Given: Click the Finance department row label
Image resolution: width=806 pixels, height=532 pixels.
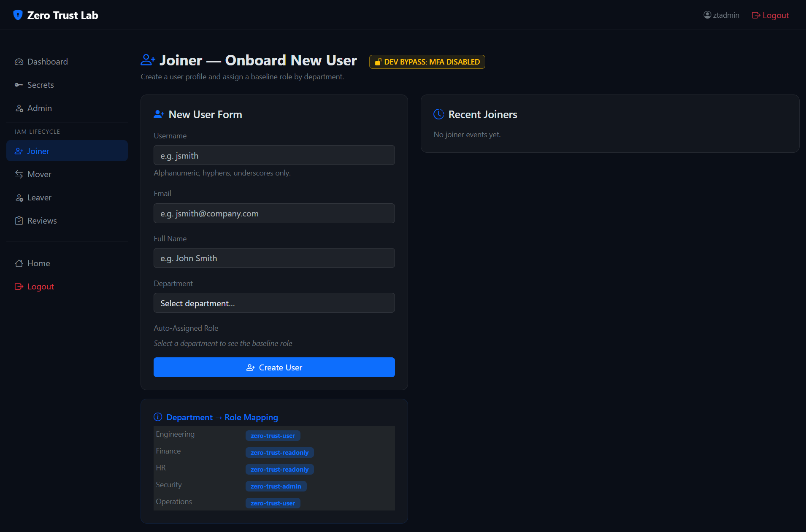Looking at the screenshot, I should pos(168,451).
